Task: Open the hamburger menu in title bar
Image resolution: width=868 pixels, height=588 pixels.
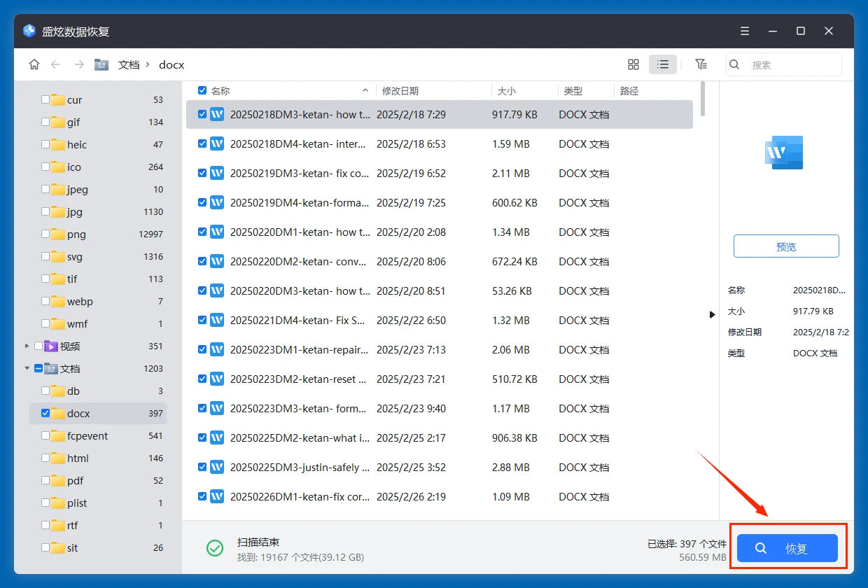Action: 745,31
